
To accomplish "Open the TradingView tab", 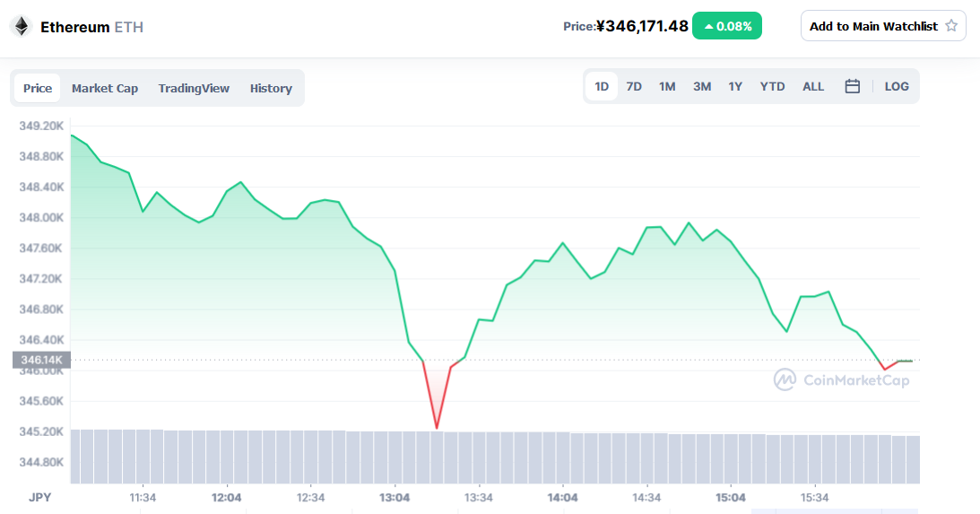I will (x=194, y=88).
